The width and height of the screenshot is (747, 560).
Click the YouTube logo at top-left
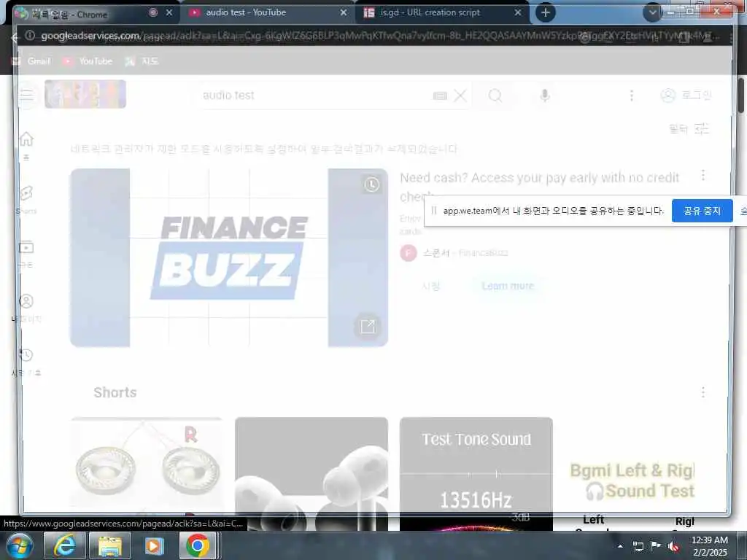coord(85,94)
